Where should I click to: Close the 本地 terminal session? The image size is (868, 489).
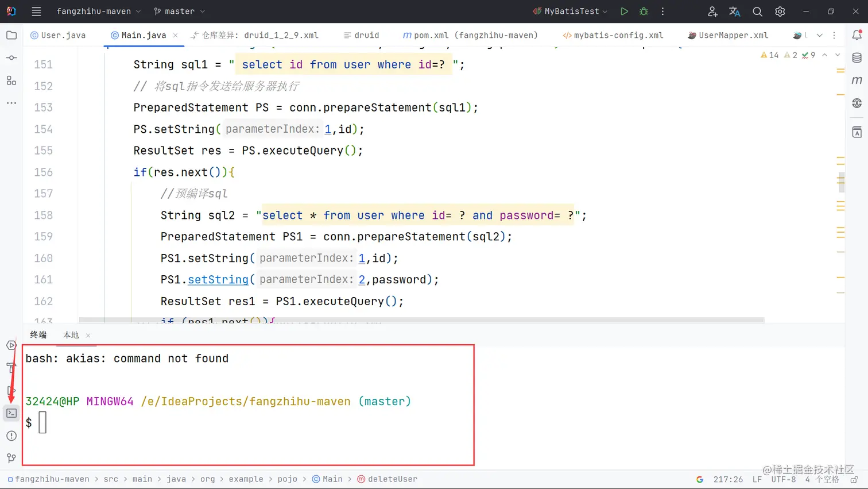[88, 336]
